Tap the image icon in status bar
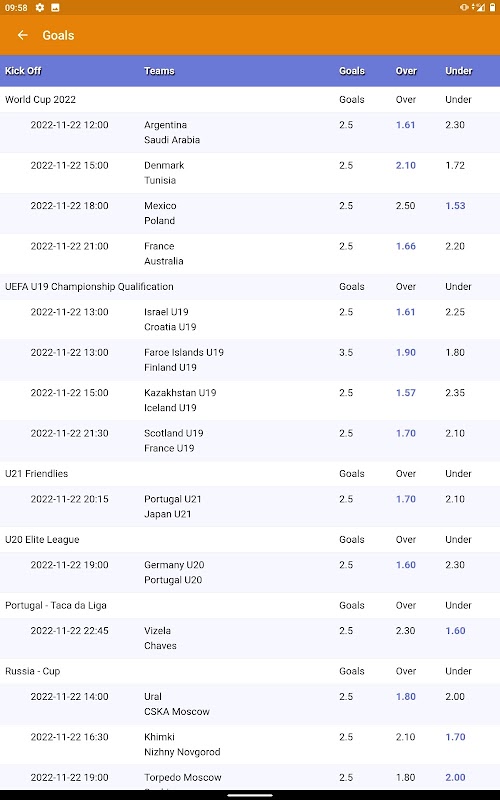 [55, 7]
